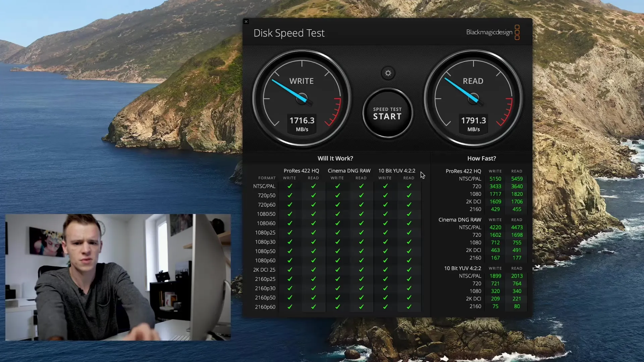Click ProRes 422 HQ column header
644x362 pixels.
(x=301, y=171)
